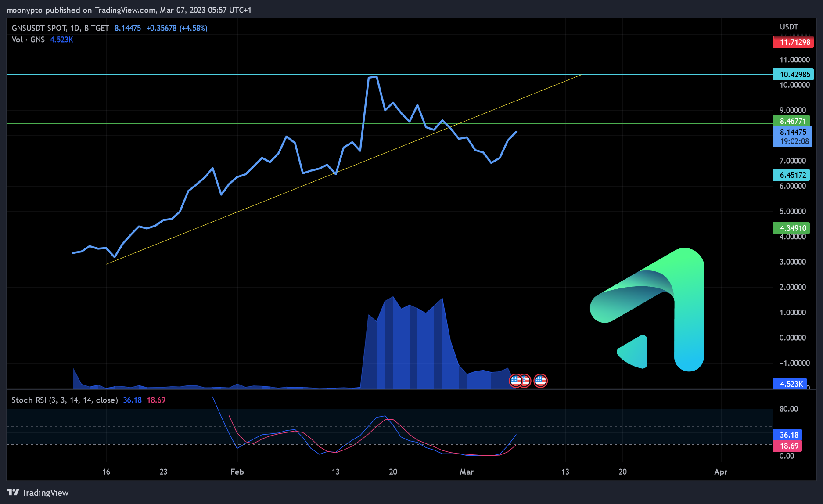Click the -1.00000 tick on price axis
The image size is (823, 504).
click(x=794, y=363)
